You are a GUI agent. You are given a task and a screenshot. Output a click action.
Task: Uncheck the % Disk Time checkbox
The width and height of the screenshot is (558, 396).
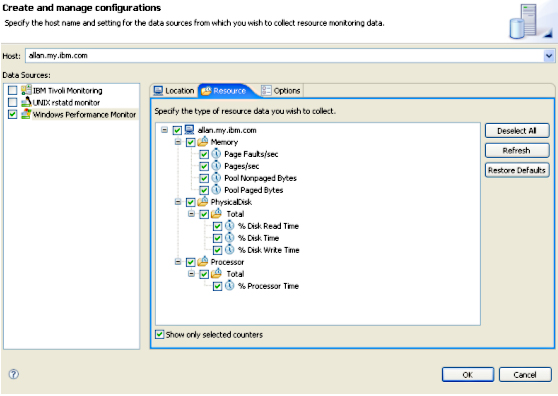pyautogui.click(x=217, y=238)
